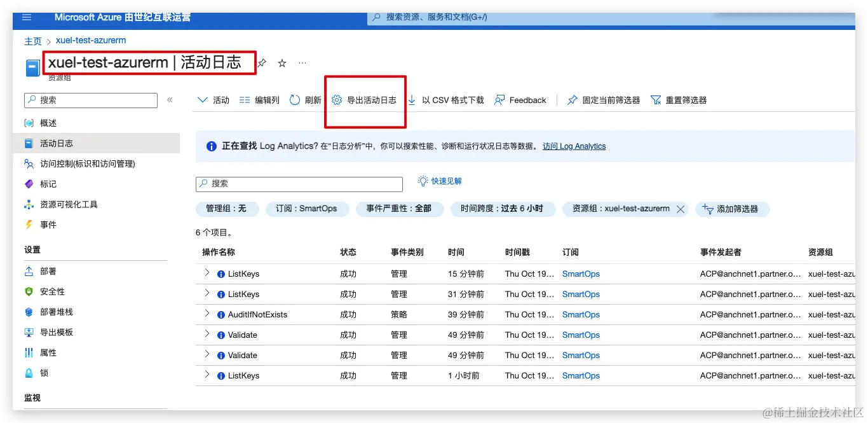Open the 时间跨度 过去 6 小时 filter
The width and height of the screenshot is (868, 423).
coord(502,209)
